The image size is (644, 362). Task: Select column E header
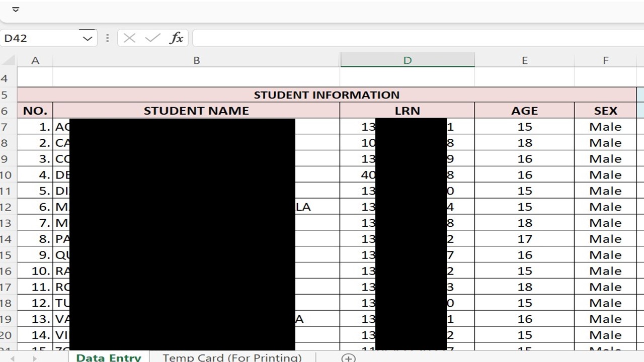click(x=524, y=60)
